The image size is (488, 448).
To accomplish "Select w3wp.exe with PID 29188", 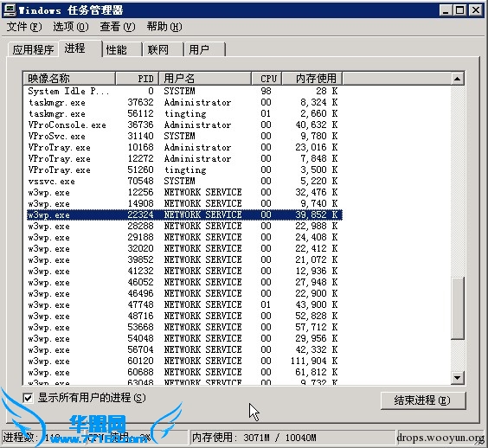I will pos(184,237).
